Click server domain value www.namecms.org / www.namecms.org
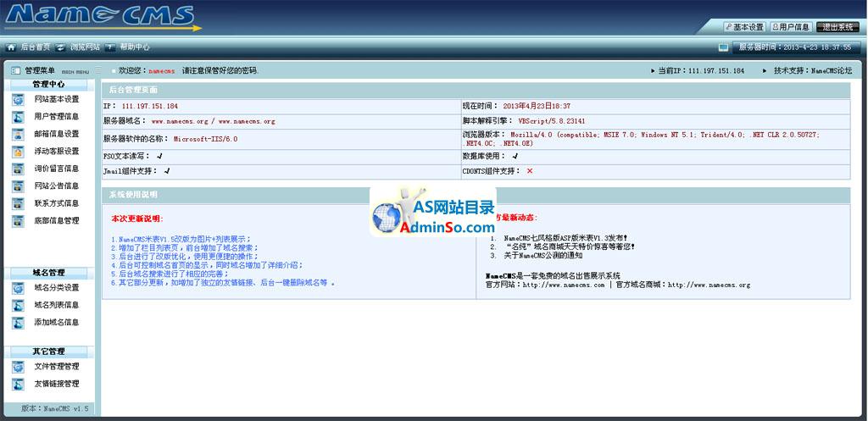868x421 pixels. click(x=213, y=121)
